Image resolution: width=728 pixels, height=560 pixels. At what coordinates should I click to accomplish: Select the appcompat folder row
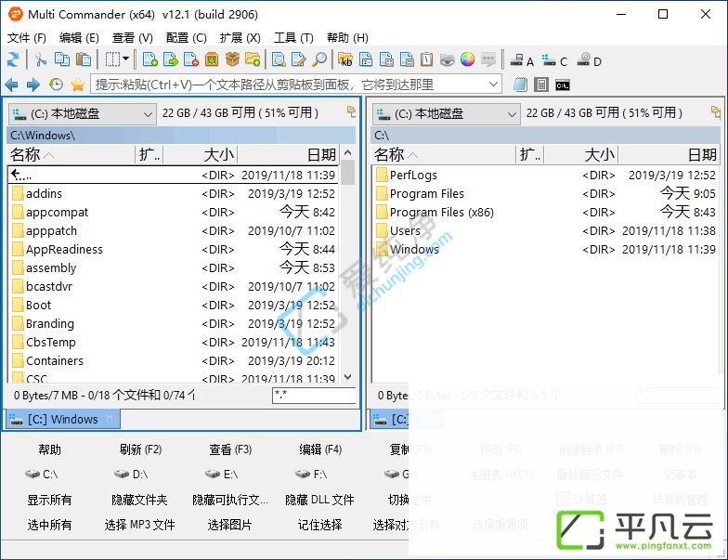click(174, 212)
